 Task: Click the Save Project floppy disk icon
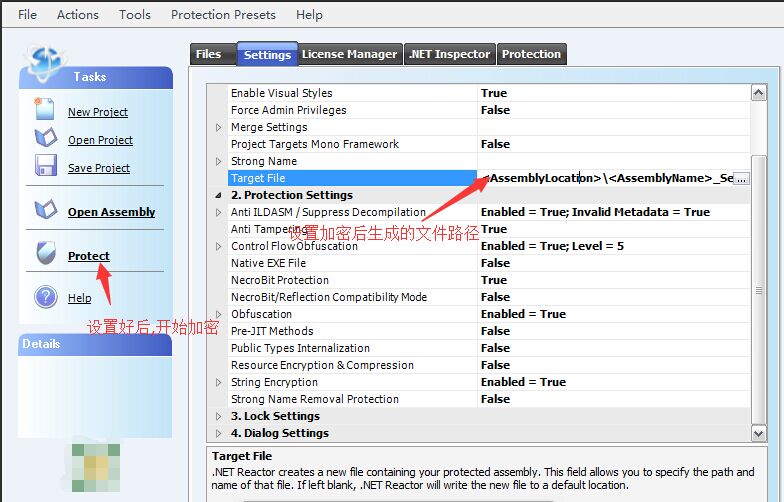46,166
